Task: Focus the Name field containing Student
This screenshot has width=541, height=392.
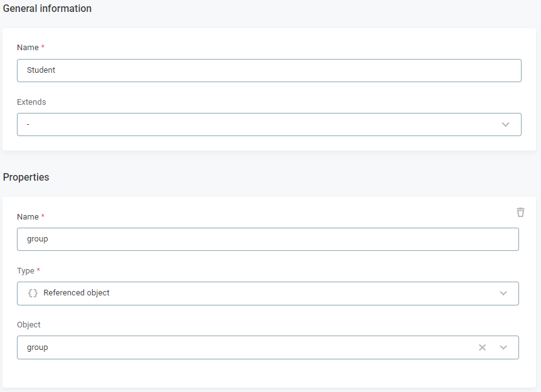Action: (269, 70)
